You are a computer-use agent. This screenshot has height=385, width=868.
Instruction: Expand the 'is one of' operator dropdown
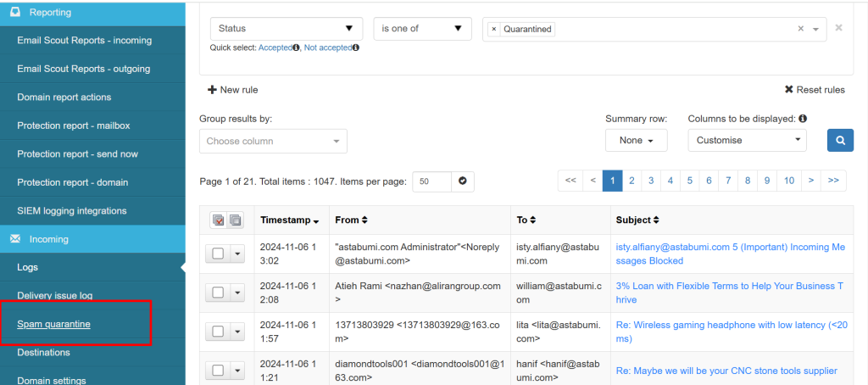(x=422, y=29)
